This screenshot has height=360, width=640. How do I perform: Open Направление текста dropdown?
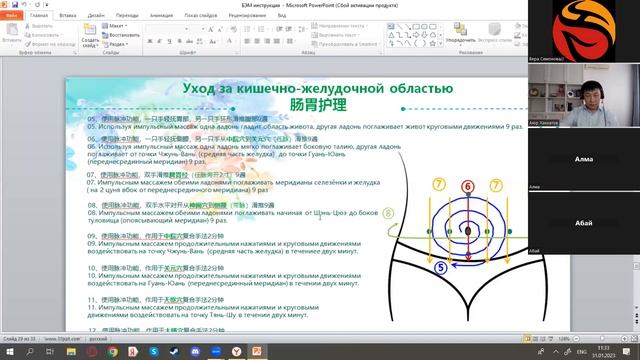coord(340,26)
